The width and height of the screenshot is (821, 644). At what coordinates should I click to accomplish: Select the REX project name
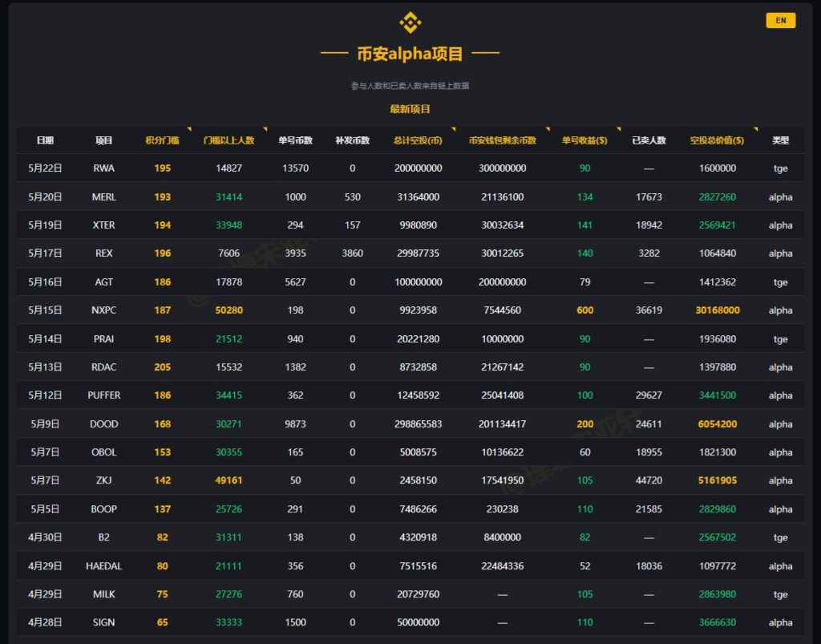point(103,253)
